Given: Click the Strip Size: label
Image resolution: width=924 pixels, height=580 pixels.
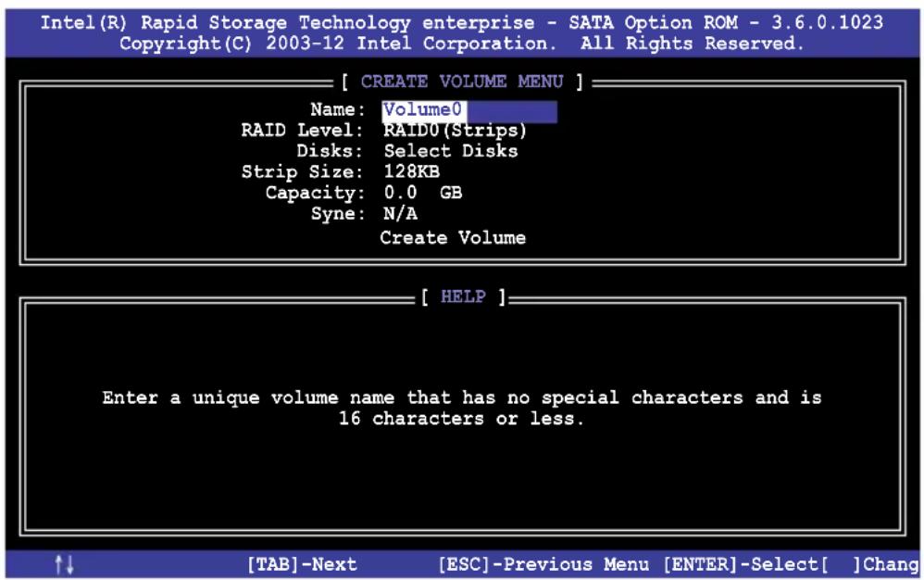Looking at the screenshot, I should (303, 172).
